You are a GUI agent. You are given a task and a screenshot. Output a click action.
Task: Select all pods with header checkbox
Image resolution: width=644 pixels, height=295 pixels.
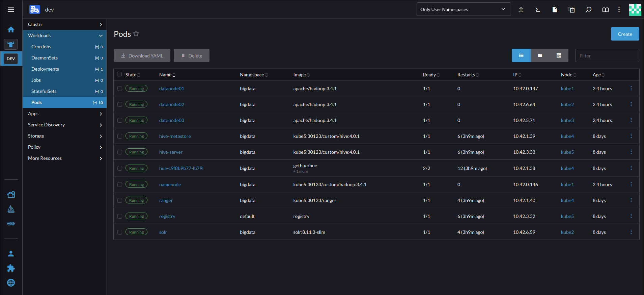click(x=119, y=74)
